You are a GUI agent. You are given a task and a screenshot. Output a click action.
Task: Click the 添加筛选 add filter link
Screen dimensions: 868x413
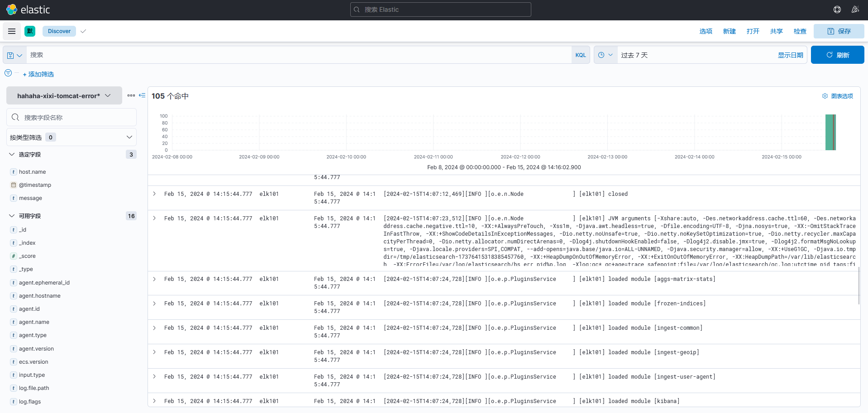[38, 74]
